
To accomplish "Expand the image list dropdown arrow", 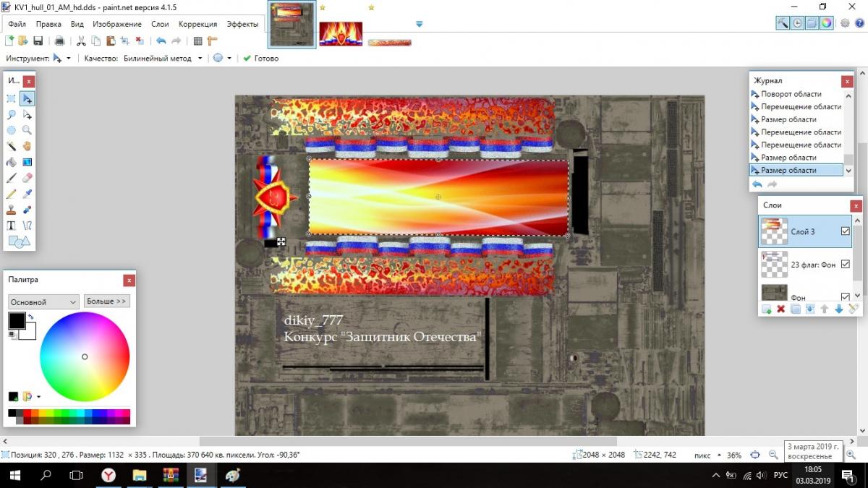I will click(420, 24).
